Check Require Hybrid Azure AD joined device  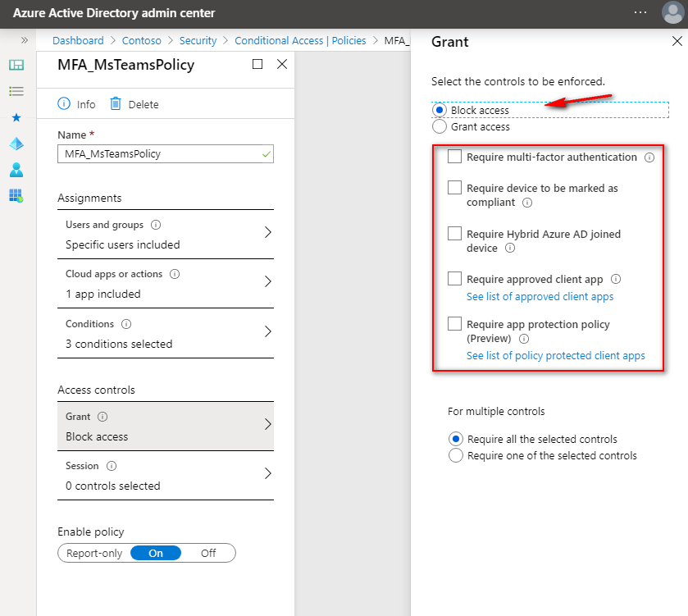click(x=454, y=234)
